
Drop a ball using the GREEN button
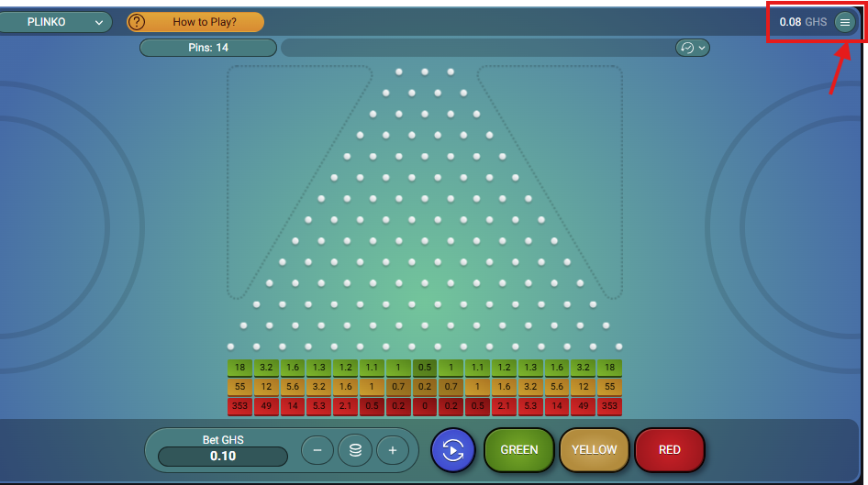pos(518,450)
